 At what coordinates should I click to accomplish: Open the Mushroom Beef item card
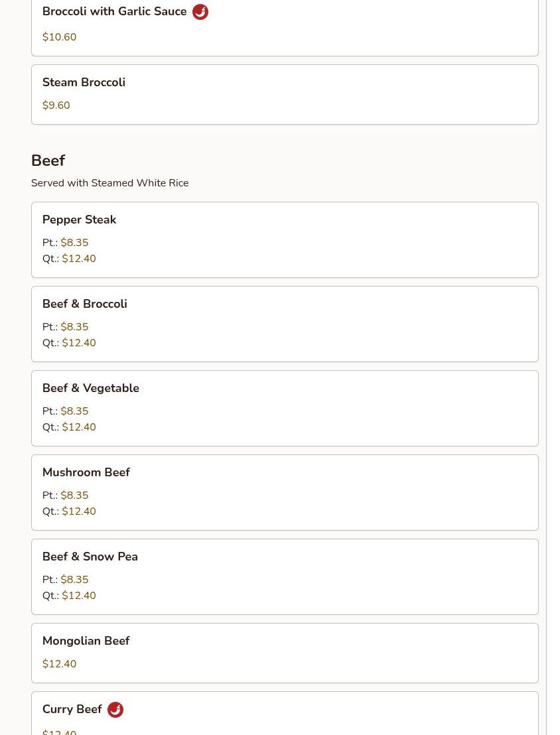pyautogui.click(x=86, y=472)
